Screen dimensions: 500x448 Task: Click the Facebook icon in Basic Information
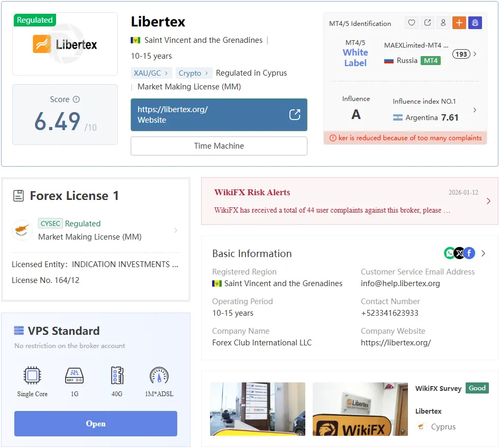click(x=469, y=253)
